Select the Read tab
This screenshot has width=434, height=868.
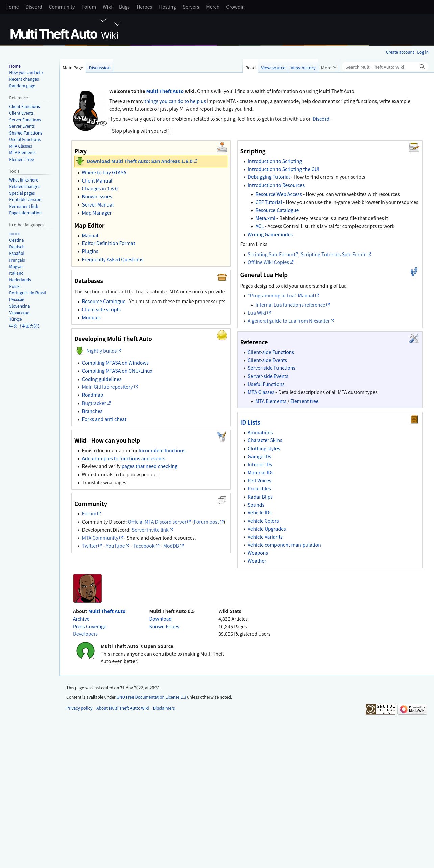point(250,68)
